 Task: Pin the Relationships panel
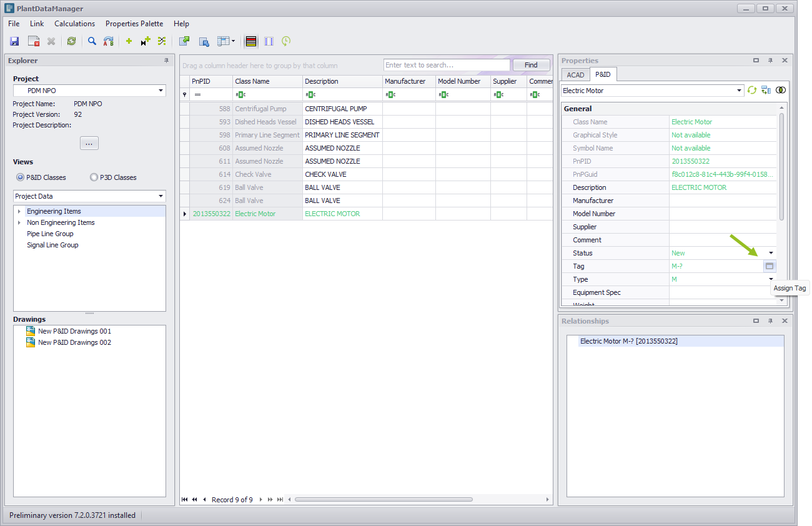click(771, 321)
